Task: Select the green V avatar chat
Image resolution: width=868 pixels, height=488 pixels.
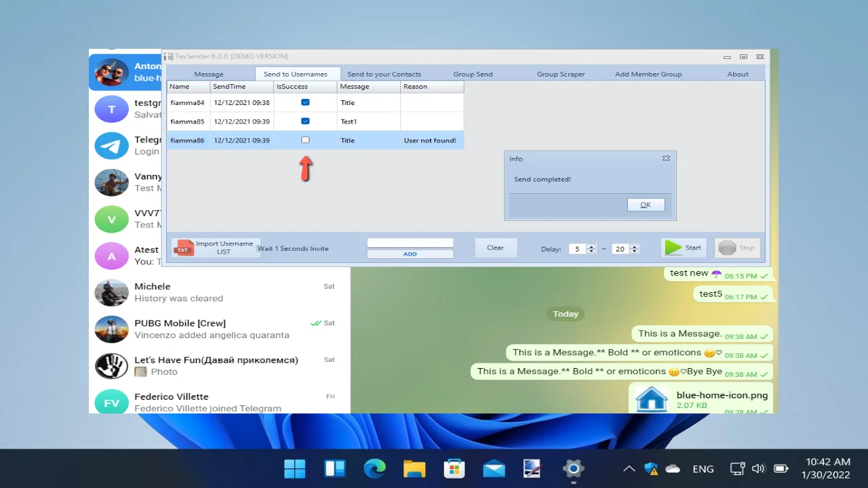Action: pos(111,219)
